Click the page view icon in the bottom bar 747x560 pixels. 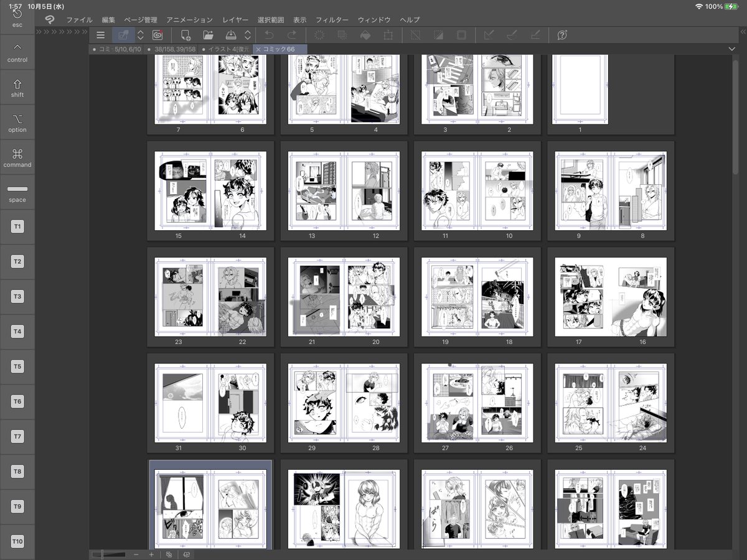click(x=186, y=554)
